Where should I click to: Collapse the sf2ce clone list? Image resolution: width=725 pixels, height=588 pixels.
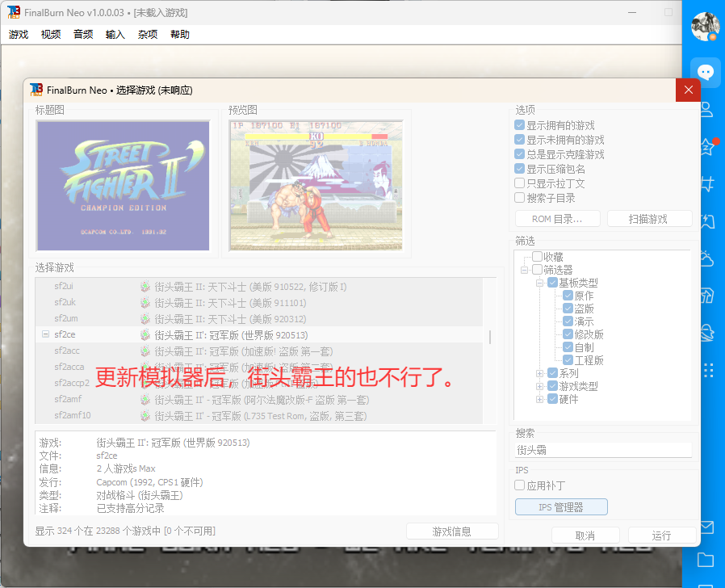45,334
